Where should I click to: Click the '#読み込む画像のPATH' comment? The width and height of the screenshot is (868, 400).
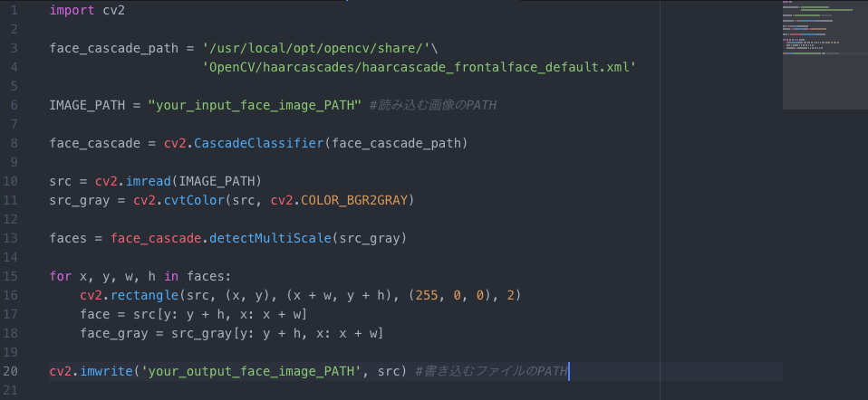433,105
